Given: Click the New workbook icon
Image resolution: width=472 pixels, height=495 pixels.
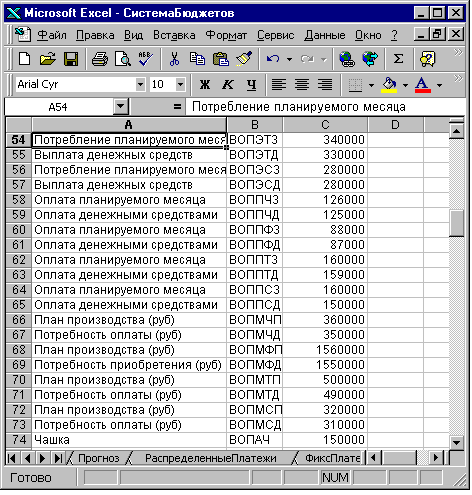Looking at the screenshot, I should [24, 59].
